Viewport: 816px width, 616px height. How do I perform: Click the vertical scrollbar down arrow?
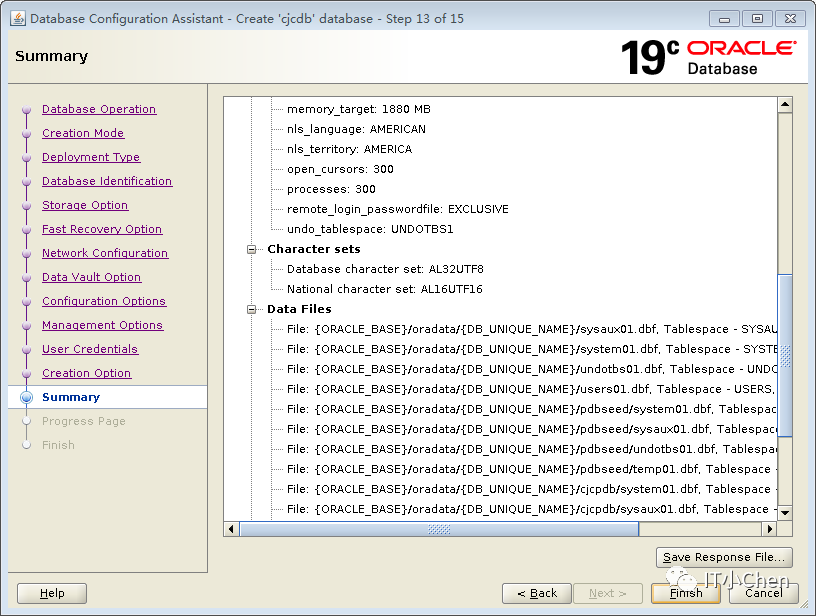point(785,512)
